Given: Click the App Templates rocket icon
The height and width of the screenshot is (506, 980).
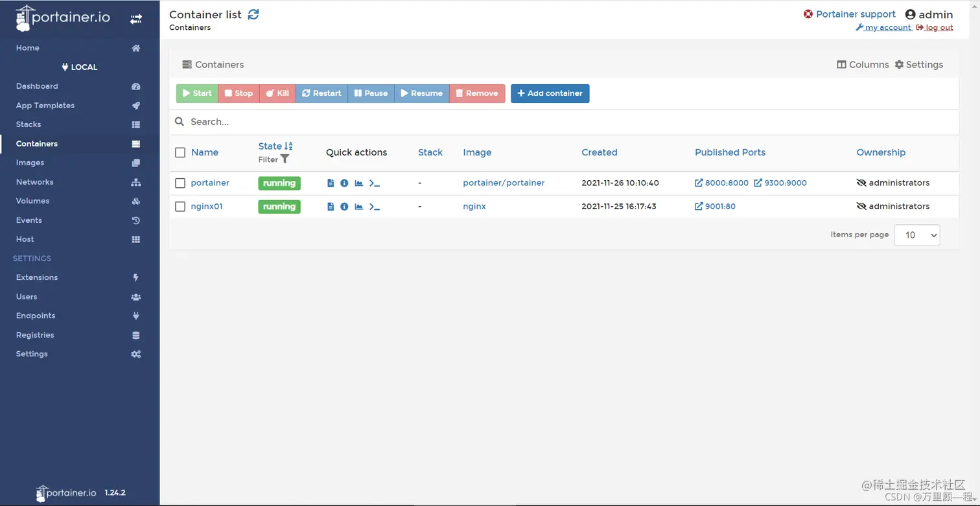Looking at the screenshot, I should pos(135,106).
